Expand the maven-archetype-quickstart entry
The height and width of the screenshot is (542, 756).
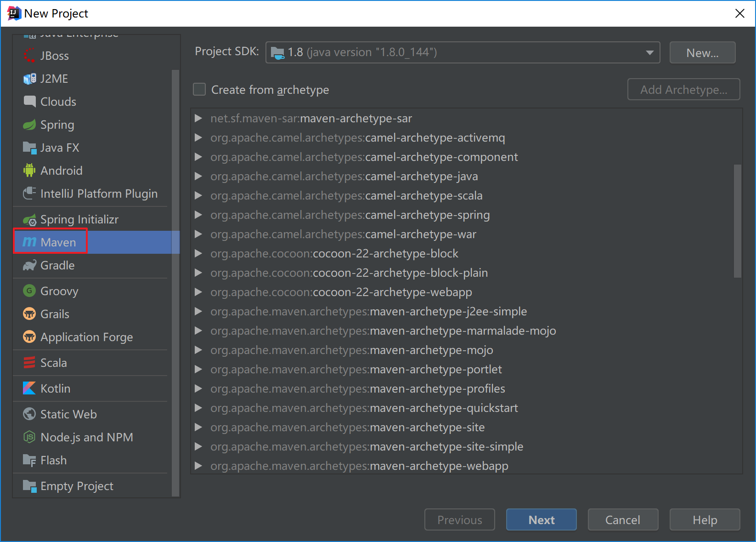198,408
